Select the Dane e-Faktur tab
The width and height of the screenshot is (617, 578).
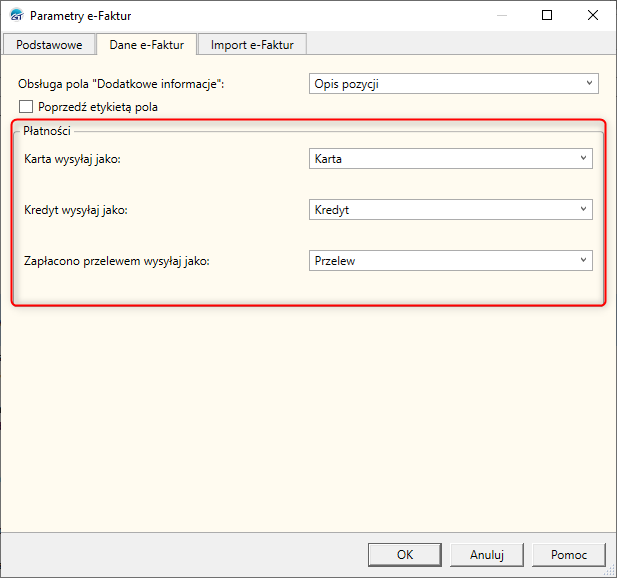[x=146, y=45]
